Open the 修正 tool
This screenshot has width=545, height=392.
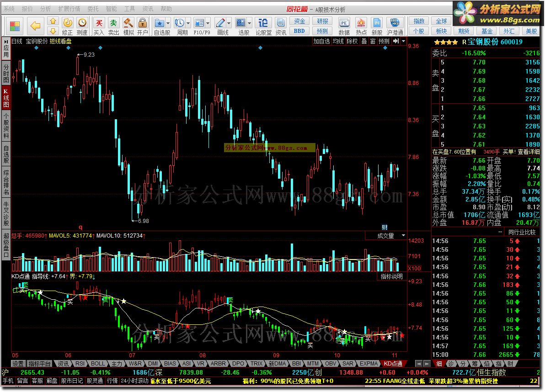point(67,26)
